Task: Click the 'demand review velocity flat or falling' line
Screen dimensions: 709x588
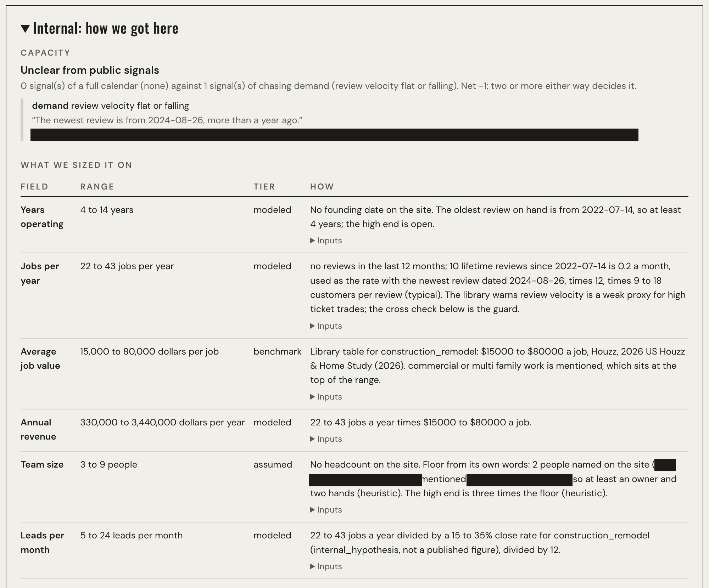Action: click(x=110, y=106)
